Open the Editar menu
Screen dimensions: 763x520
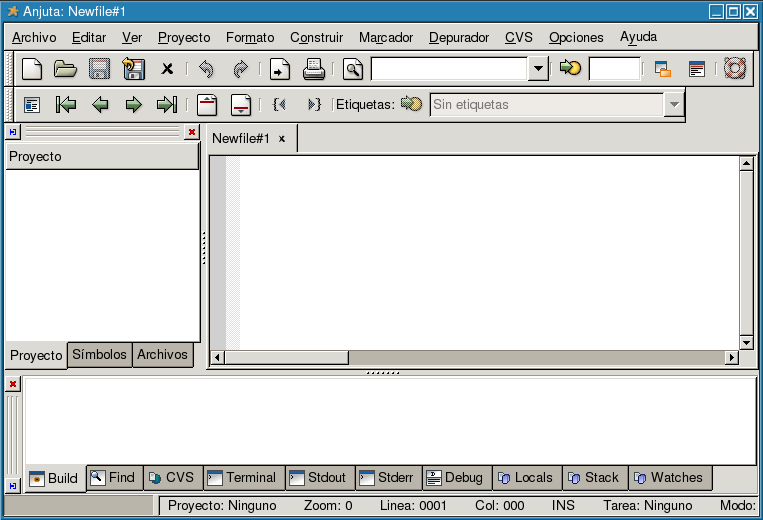89,37
